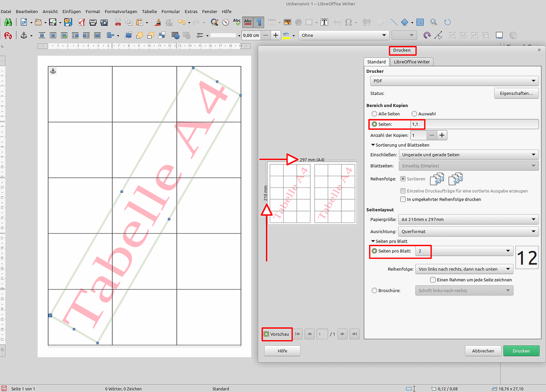
Task: Click the Seiten range field '1,1'
Action: (474, 124)
